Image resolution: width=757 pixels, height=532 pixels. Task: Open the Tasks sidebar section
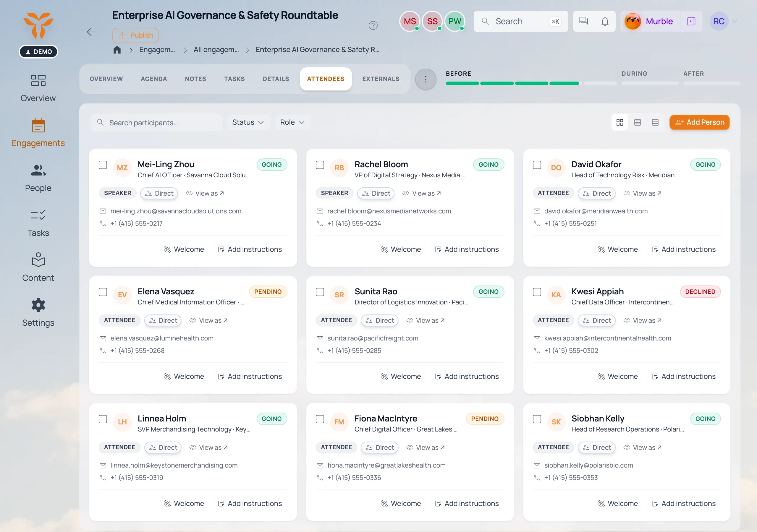pos(38,223)
